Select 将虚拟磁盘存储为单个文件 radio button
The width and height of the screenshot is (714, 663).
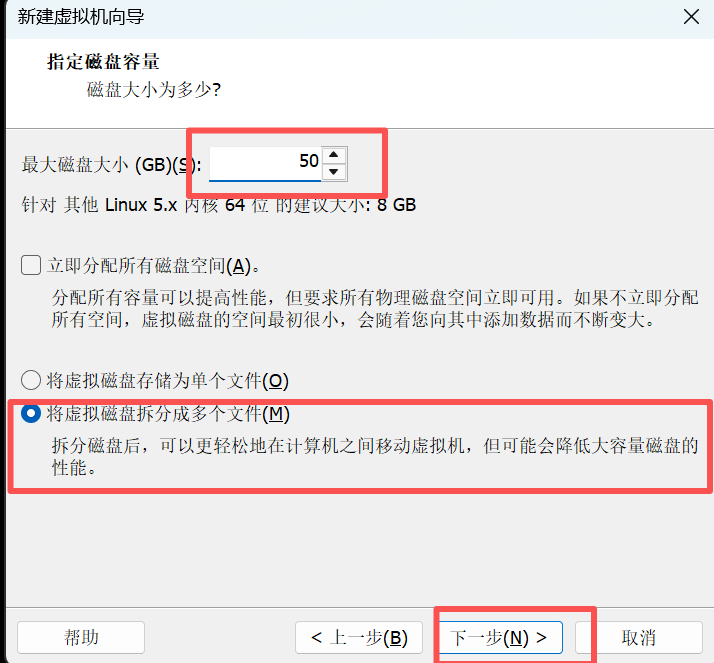tap(31, 380)
